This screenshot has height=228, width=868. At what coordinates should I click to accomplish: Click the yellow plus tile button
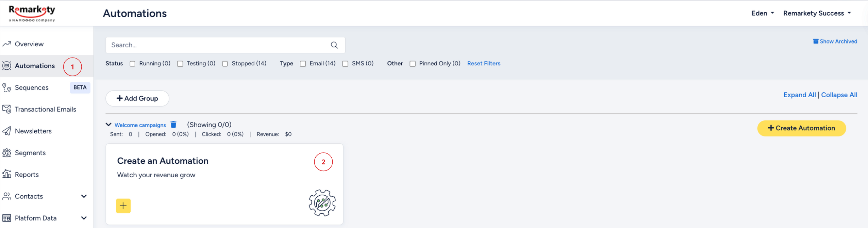click(123, 206)
